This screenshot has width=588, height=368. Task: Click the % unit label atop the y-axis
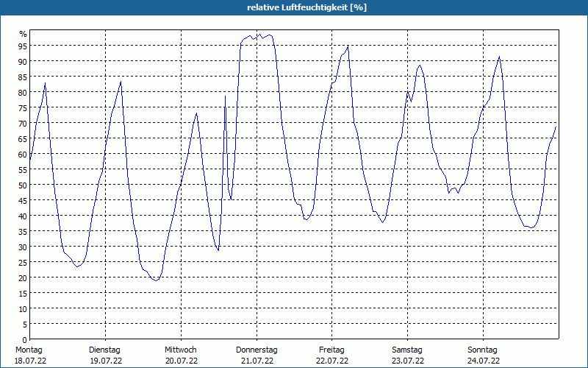(24, 34)
